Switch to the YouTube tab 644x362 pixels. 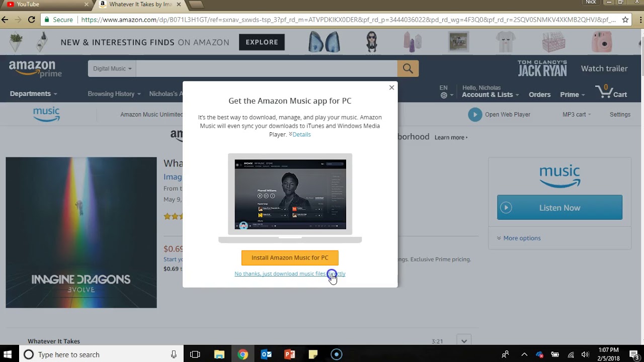pos(45,5)
